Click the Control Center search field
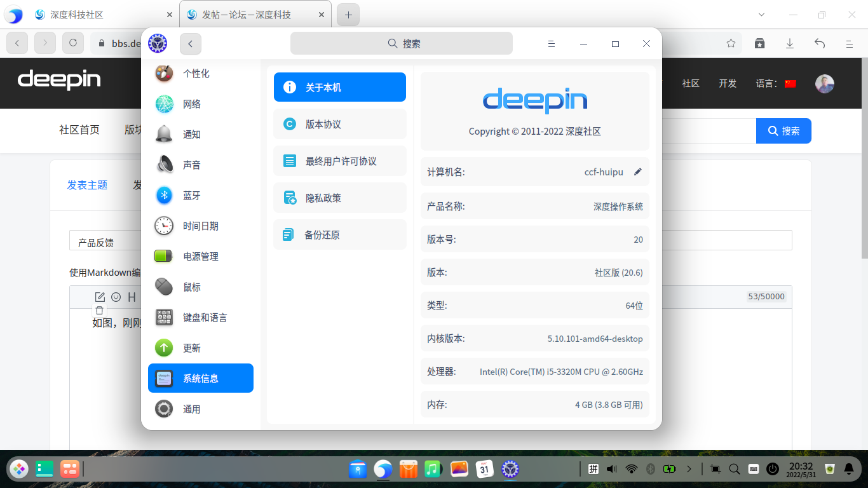Viewport: 868px width, 488px height. click(x=401, y=43)
